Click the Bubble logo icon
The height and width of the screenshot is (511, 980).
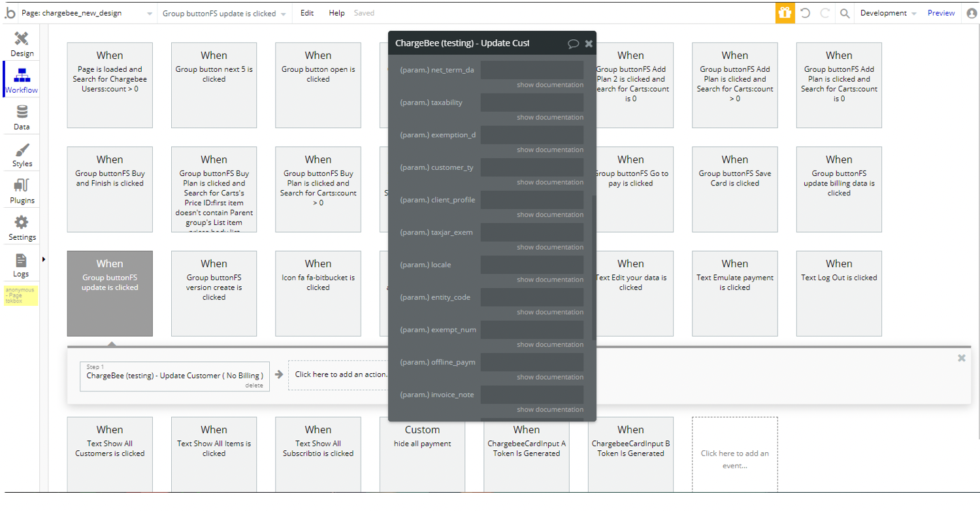coord(10,12)
